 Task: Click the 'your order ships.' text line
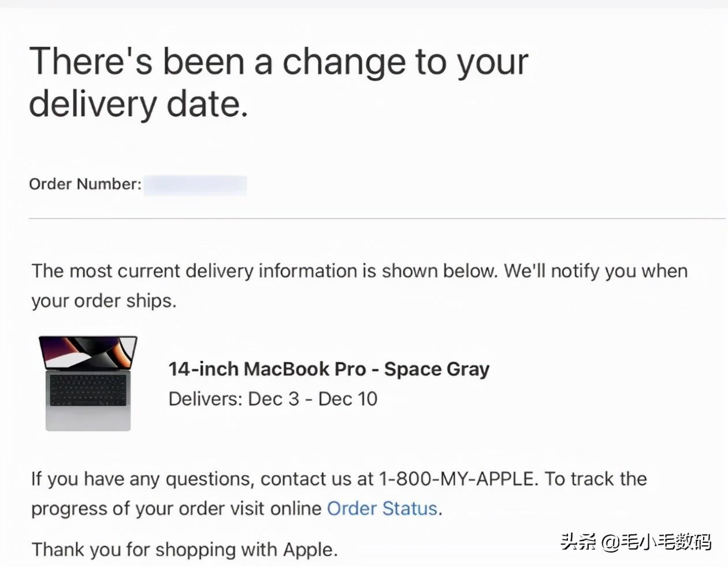point(103,301)
